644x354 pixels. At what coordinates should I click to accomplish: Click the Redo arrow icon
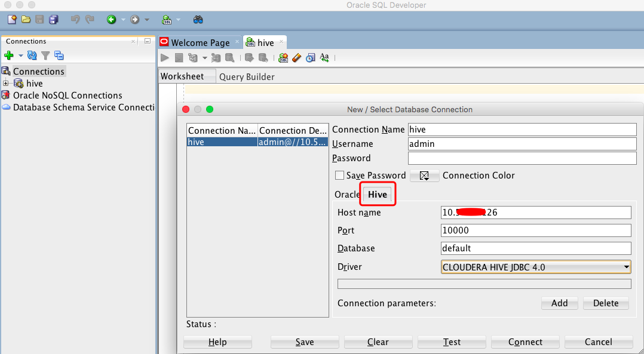click(89, 19)
